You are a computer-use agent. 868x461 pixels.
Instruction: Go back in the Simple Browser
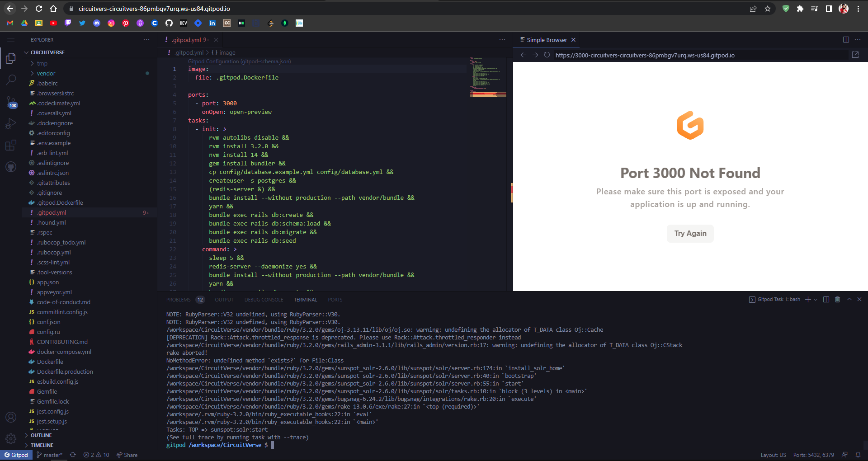click(523, 55)
